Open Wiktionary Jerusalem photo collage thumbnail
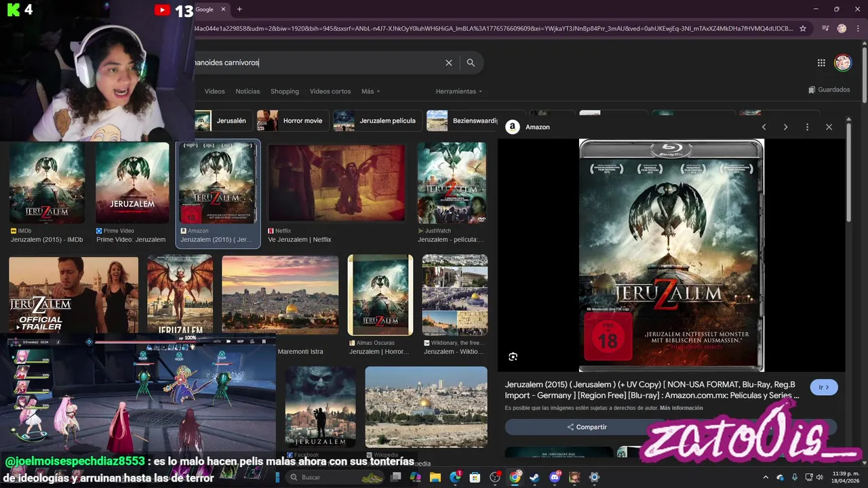 [x=455, y=295]
